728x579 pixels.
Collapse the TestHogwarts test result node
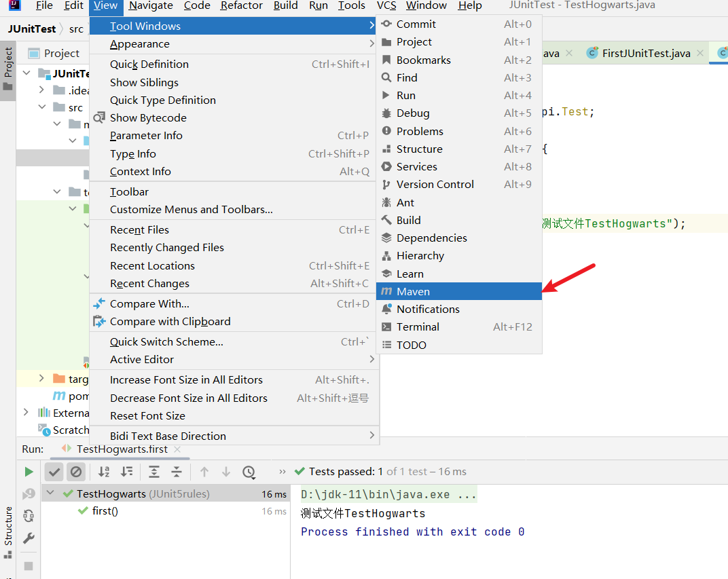click(51, 494)
